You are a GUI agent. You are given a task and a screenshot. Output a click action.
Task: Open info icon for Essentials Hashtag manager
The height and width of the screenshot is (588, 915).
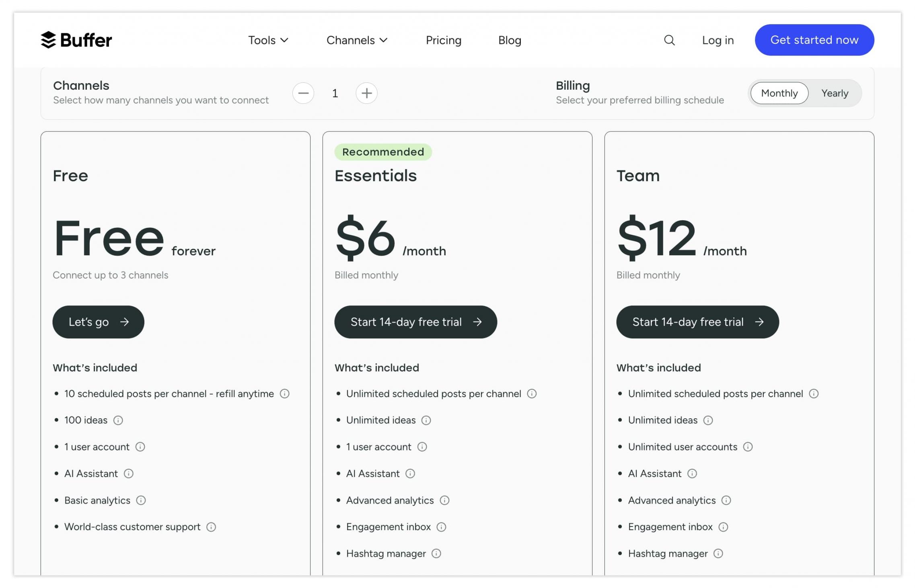click(436, 553)
